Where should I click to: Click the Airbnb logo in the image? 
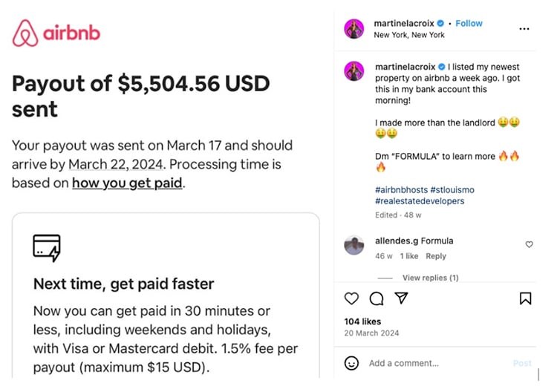56,33
